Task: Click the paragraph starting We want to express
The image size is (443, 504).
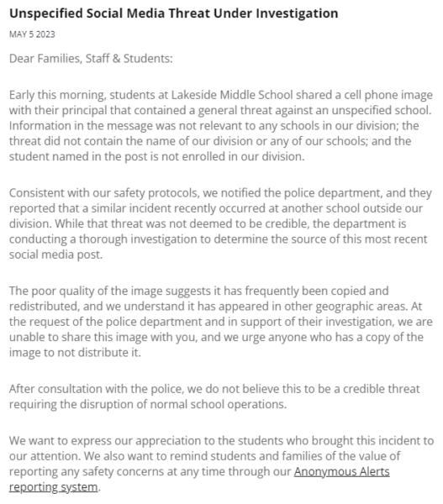Action: [221, 464]
